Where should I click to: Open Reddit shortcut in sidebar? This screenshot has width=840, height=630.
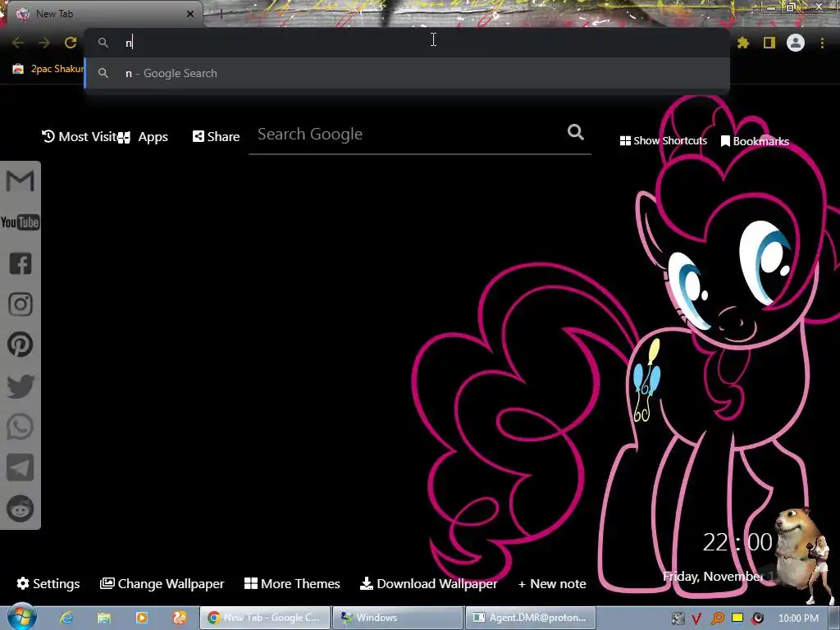pyautogui.click(x=20, y=509)
